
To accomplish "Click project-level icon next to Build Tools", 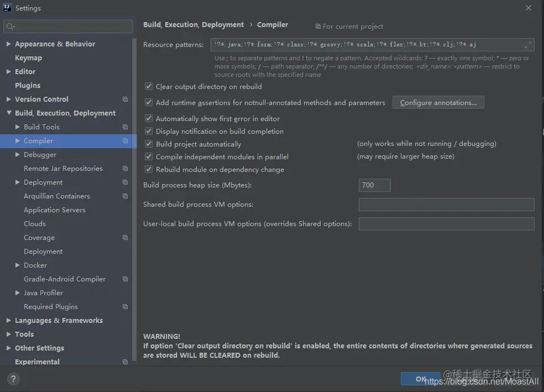I will click(x=125, y=127).
